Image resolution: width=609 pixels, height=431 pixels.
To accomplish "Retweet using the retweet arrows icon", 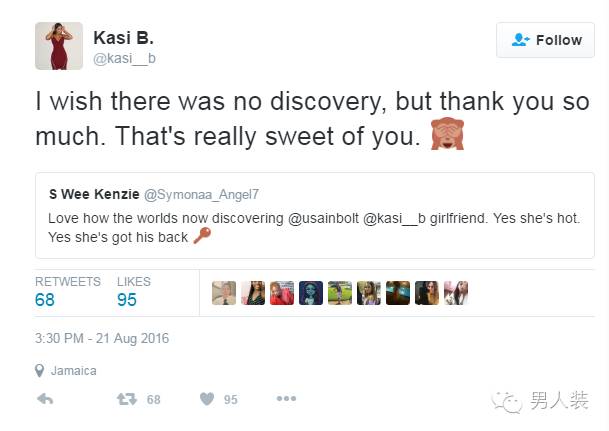I will coord(127,399).
